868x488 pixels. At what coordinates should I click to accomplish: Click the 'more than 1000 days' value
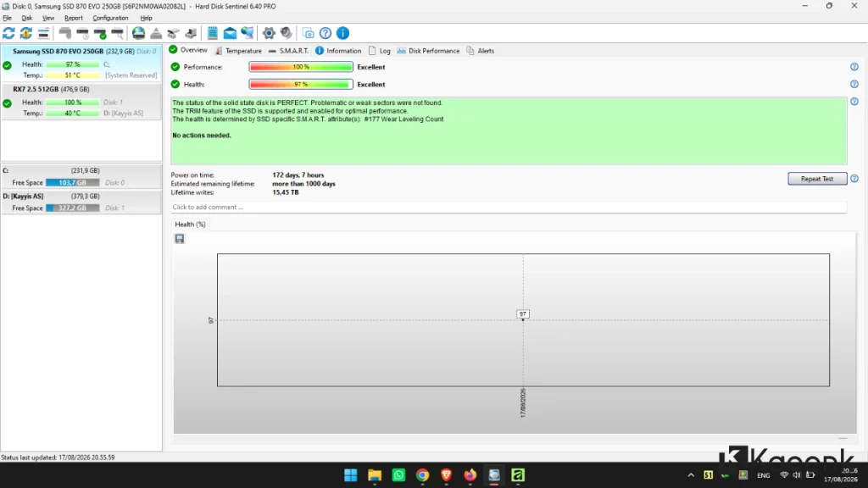(x=303, y=184)
